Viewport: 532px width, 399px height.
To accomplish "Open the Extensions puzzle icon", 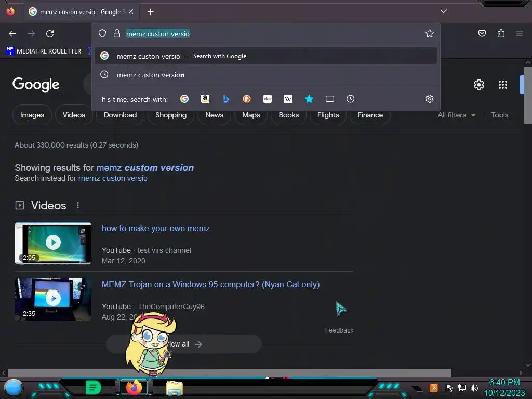I will (x=501, y=33).
